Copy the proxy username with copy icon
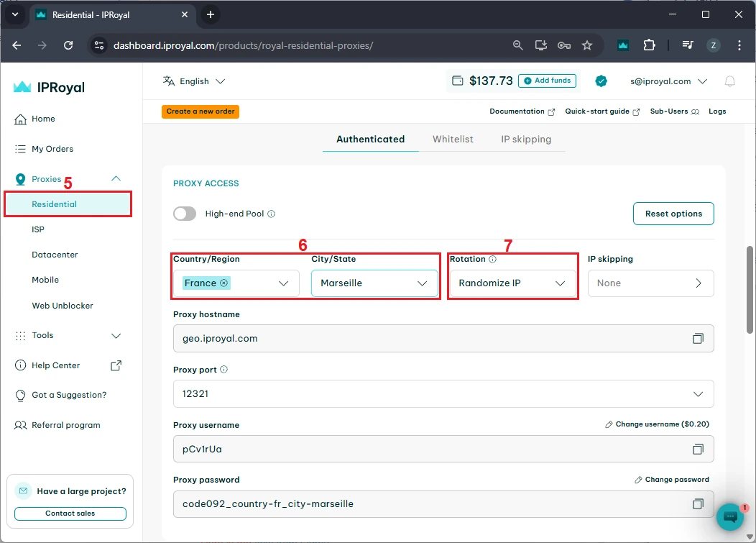This screenshot has height=543, width=756. tap(697, 449)
